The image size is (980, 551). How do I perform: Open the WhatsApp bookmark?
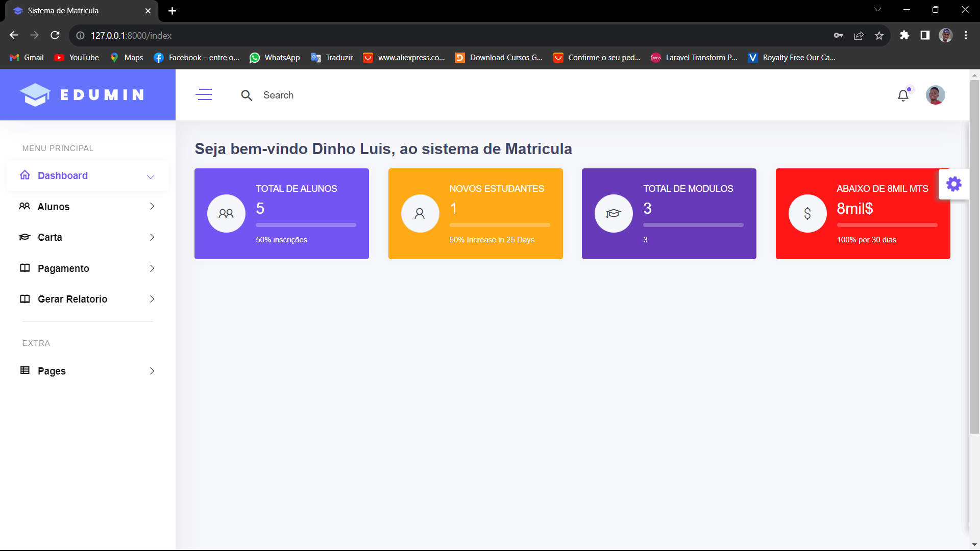coord(275,58)
